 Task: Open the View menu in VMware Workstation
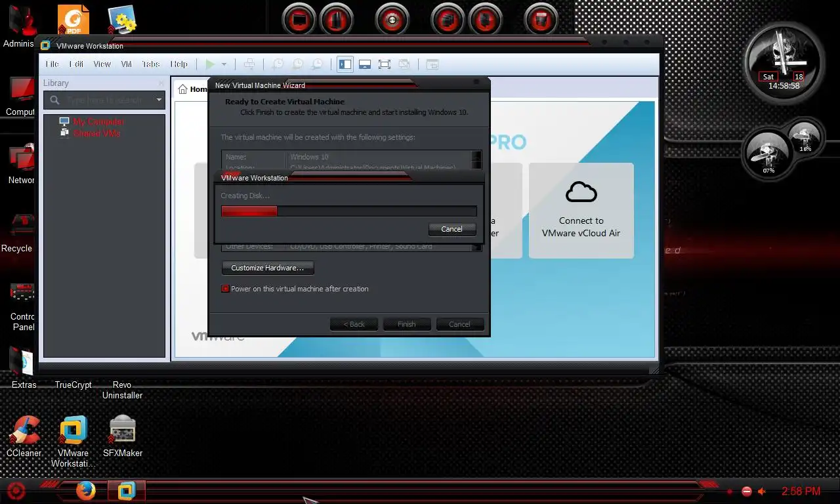pos(102,64)
